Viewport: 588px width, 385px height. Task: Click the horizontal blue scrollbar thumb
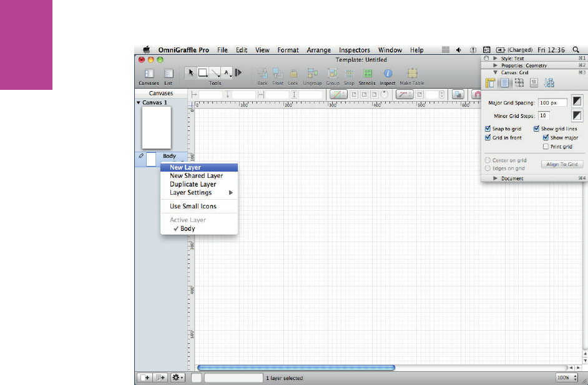tap(296, 368)
